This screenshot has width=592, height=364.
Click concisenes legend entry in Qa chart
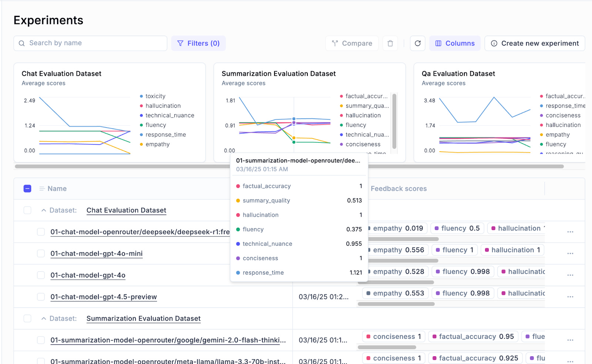tap(560, 115)
